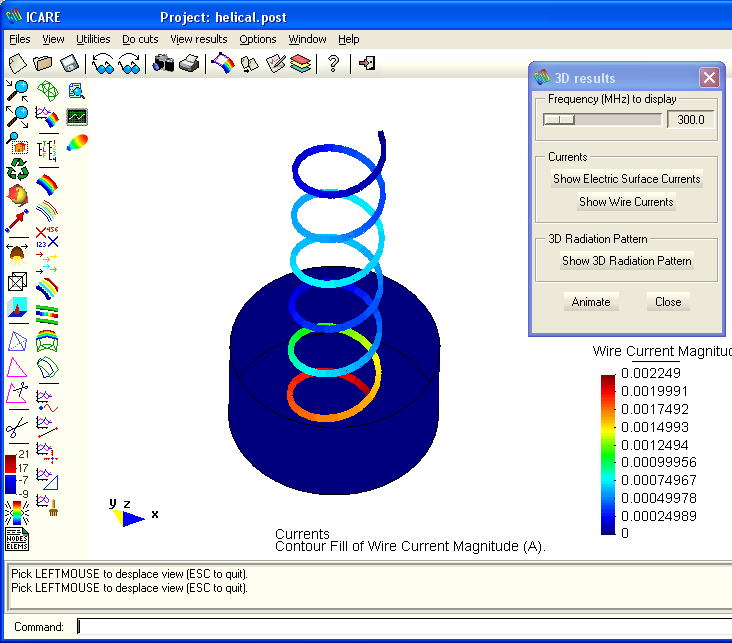Viewport: 732px width, 643px height.
Task: Click the glasses icon with left arrow
Action: pos(103,64)
